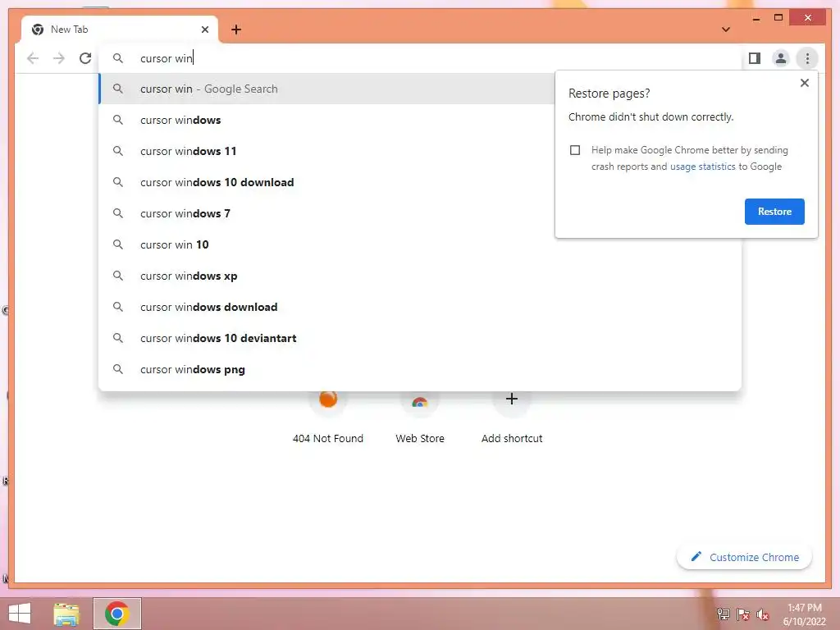
Task: Open a new tab with plus button
Action: click(x=236, y=30)
